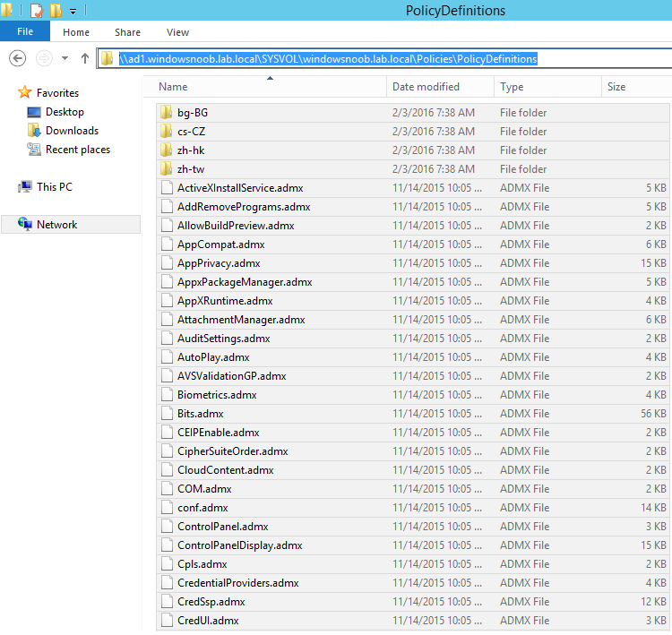672x635 pixels.
Task: Select the CredSsp.admx file name
Action: 211,603
